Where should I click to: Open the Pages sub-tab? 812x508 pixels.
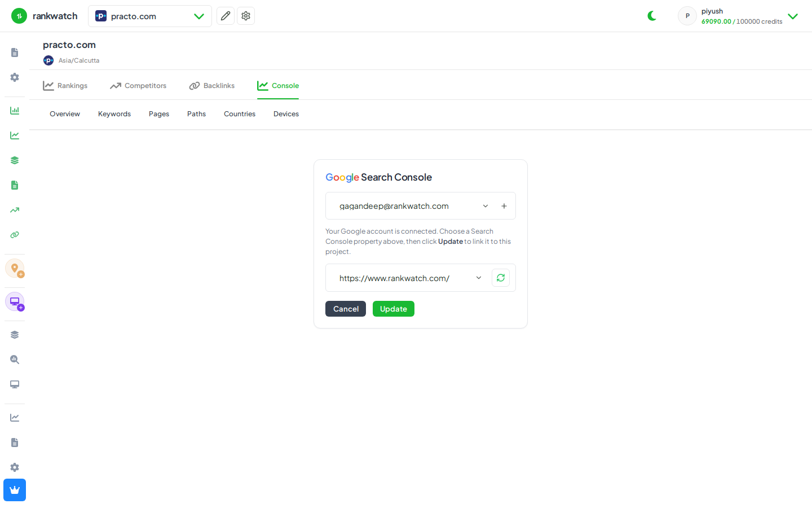pyautogui.click(x=159, y=114)
